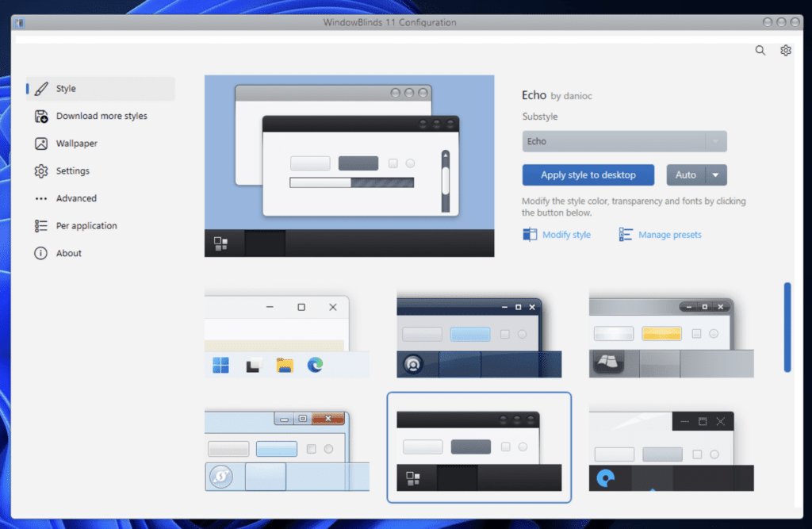This screenshot has width=812, height=529.
Task: Open the Settings gear in the sidebar
Action: point(40,171)
